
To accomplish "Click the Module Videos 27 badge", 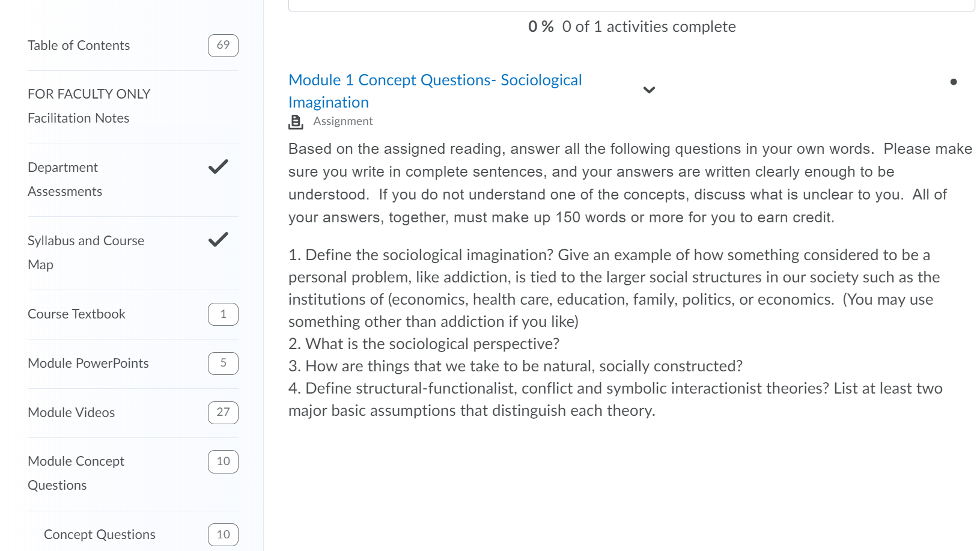I will 223,413.
